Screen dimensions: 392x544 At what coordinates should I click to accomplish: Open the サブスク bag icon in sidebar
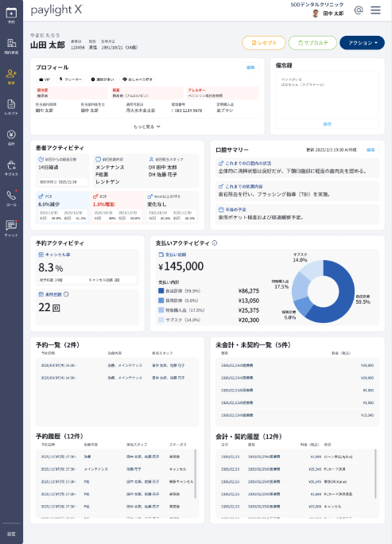coord(11,165)
